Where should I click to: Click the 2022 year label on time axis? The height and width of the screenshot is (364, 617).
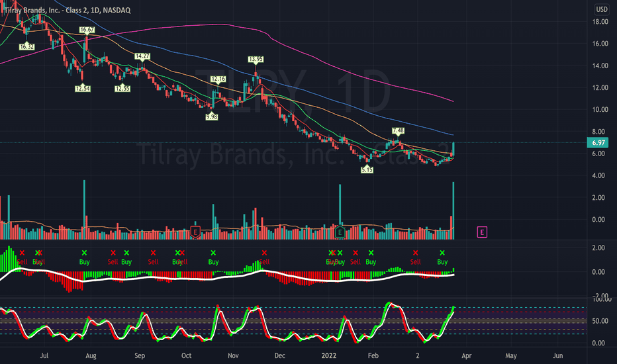pyautogui.click(x=329, y=356)
